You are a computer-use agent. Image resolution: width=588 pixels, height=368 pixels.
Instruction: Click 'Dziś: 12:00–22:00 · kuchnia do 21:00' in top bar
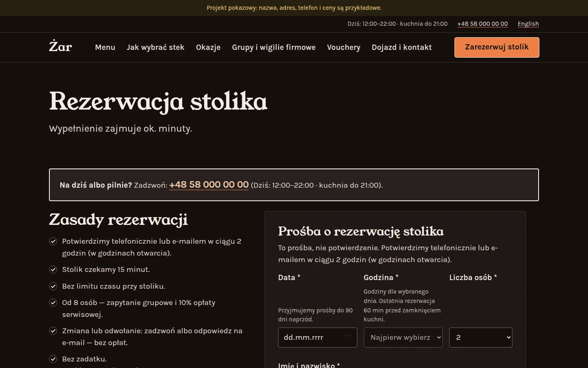click(397, 24)
